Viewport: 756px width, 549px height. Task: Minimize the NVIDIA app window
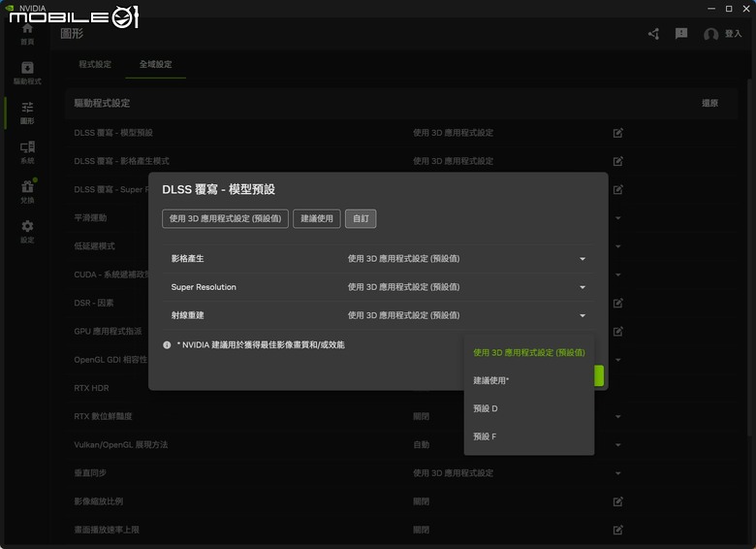coord(711,9)
